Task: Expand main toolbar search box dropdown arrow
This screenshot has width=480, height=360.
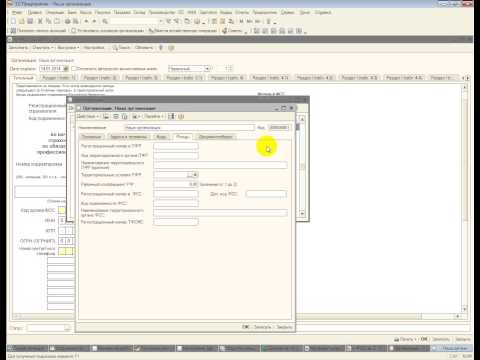Action: click(161, 21)
